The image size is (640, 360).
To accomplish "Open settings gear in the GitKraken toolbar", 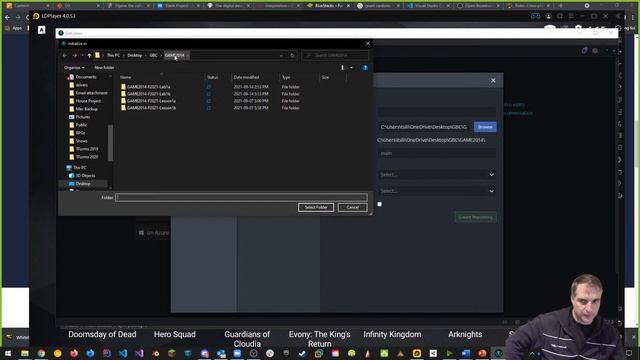I will coord(596,51).
